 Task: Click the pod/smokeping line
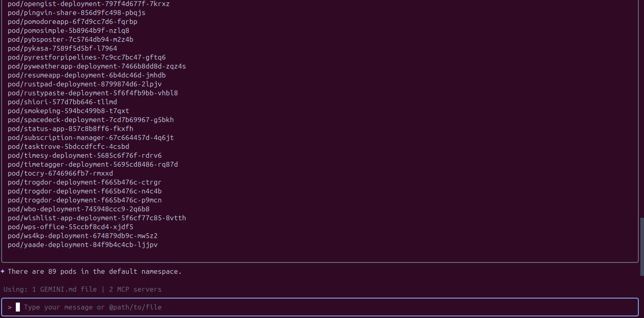pyautogui.click(x=68, y=111)
